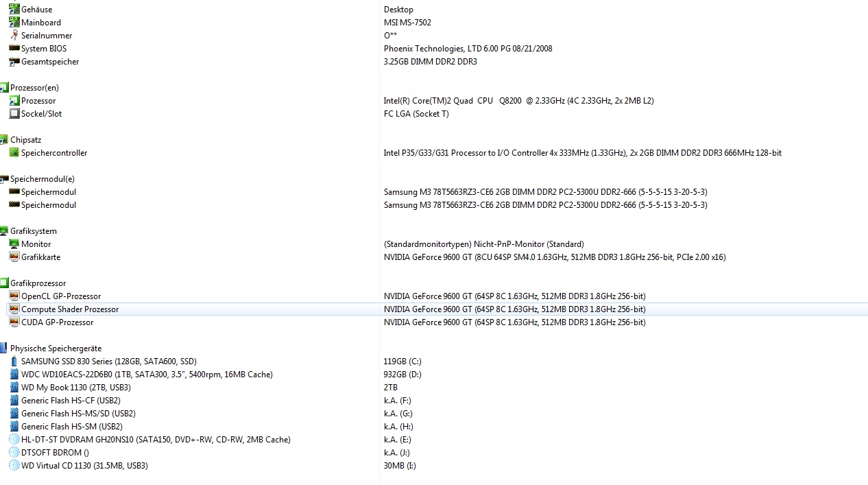Select the Gehäuse label
Image resolution: width=868 pixels, height=485 pixels.
coord(36,10)
